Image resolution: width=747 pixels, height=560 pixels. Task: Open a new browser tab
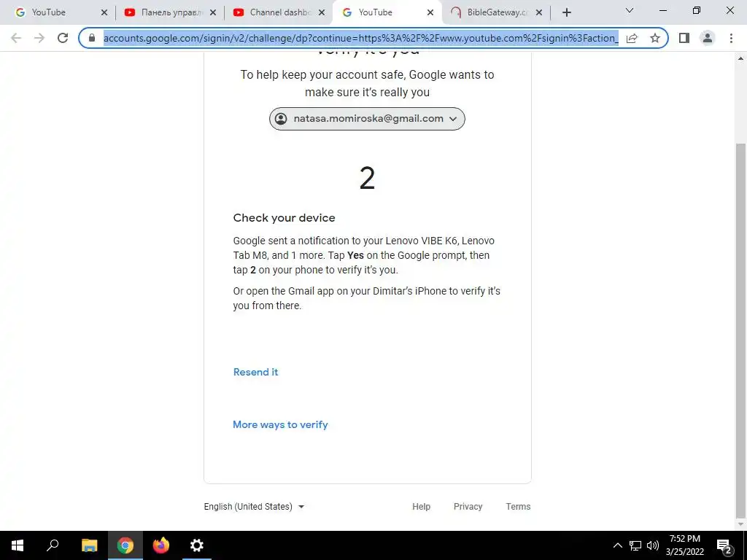[x=566, y=12]
